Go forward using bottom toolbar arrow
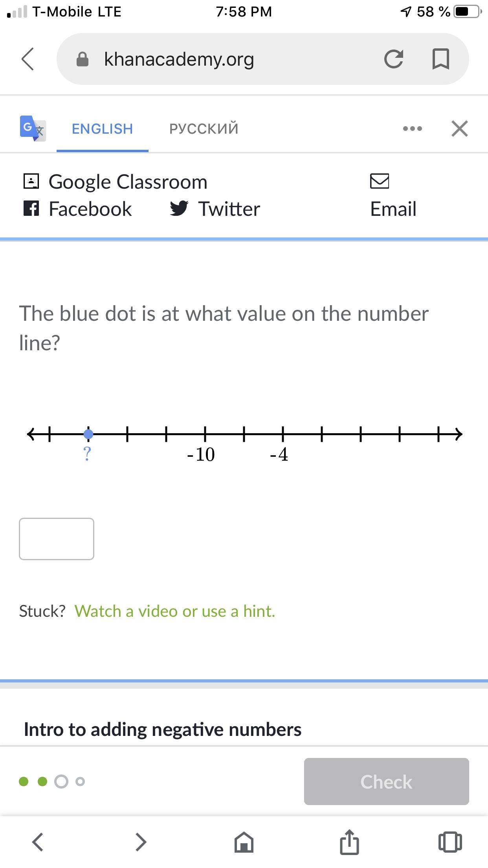 [x=141, y=842]
